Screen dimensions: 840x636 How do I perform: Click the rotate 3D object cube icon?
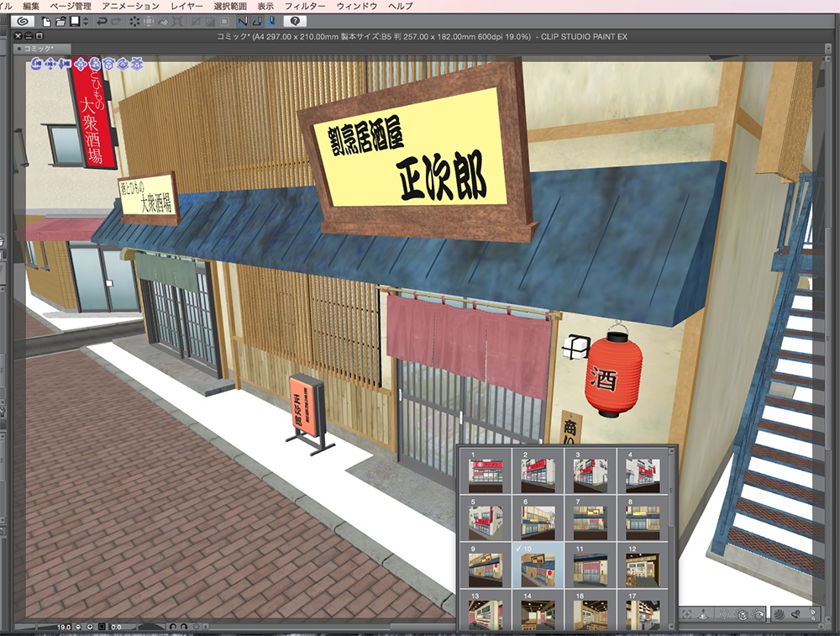click(110, 64)
